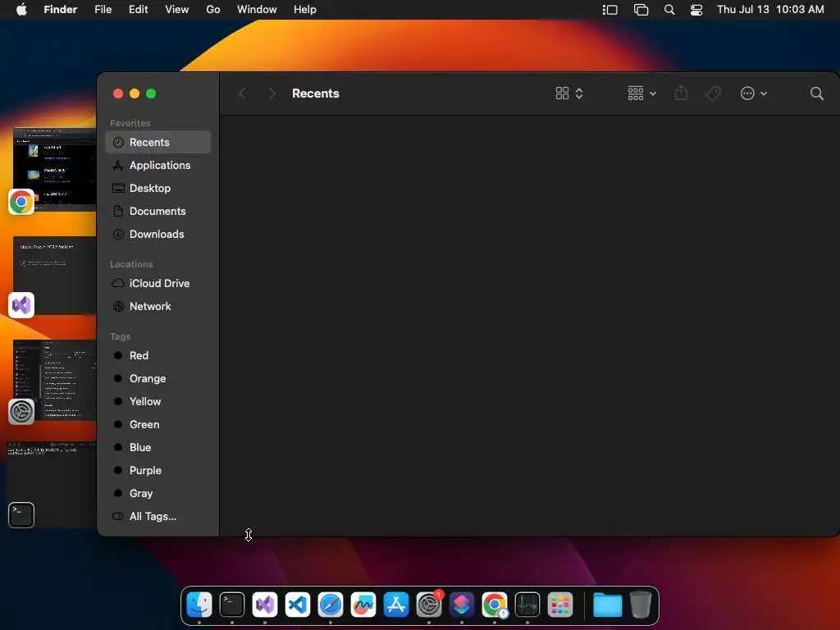Open the blue folder stack in the Dock
Screen dimensions: 840x630
click(x=608, y=605)
